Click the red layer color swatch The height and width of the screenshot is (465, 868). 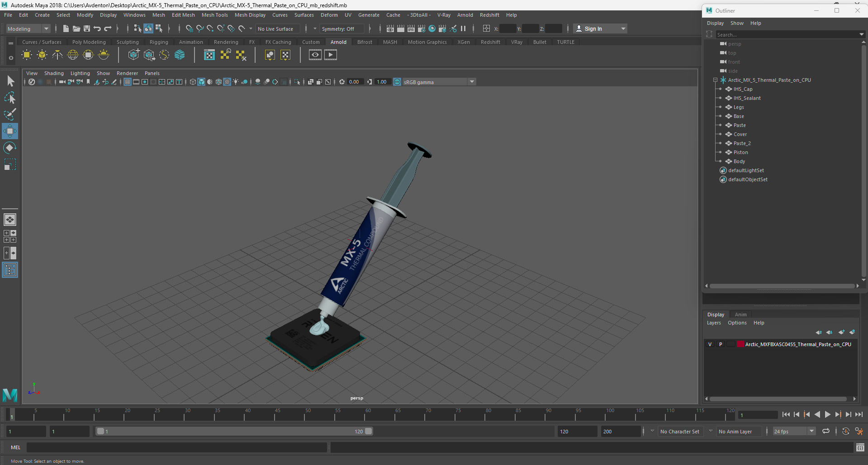(x=740, y=344)
